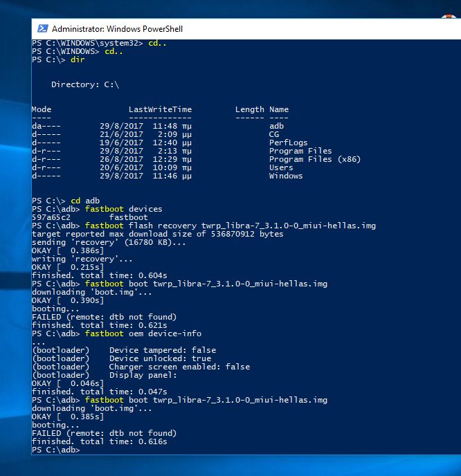Click the 'Directory: C:\' heading text
This screenshot has height=476, width=461.
(85, 84)
